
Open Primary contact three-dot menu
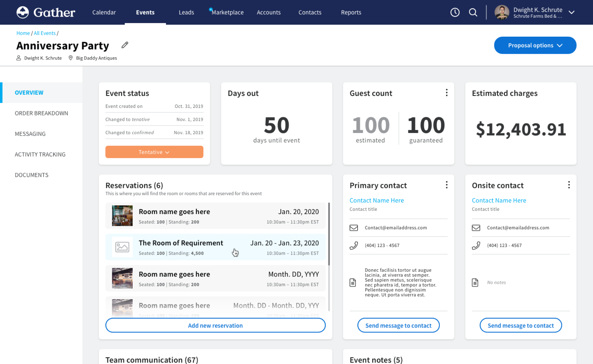click(x=447, y=185)
